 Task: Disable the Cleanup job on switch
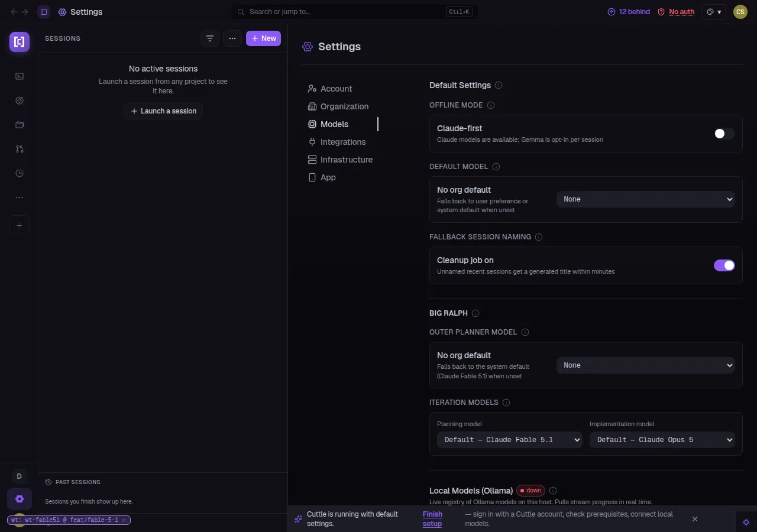pyautogui.click(x=724, y=265)
